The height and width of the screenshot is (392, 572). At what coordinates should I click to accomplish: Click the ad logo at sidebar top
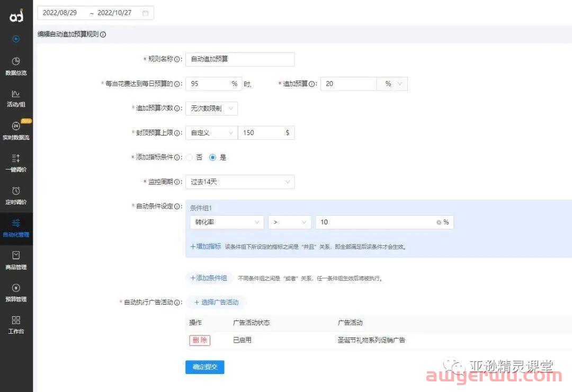click(x=16, y=15)
